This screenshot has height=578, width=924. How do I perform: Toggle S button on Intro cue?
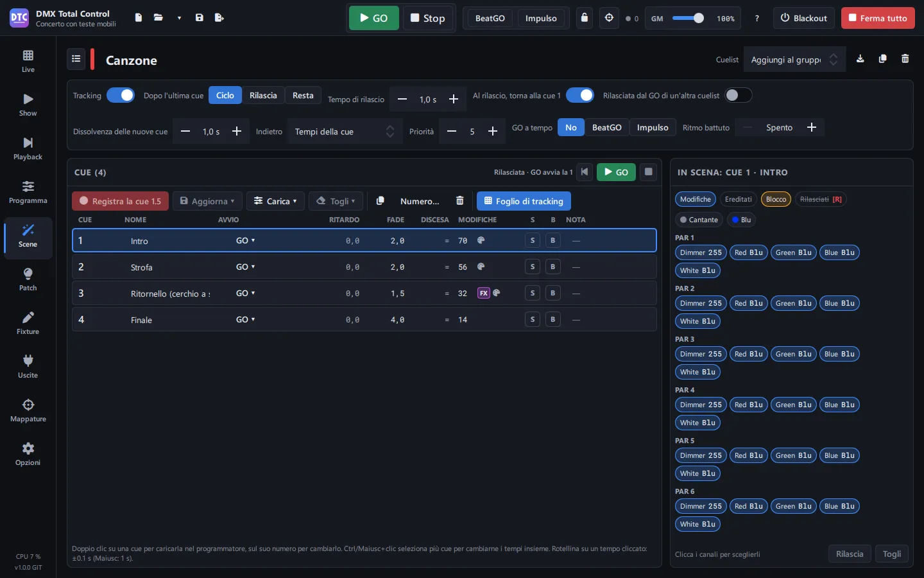point(533,241)
